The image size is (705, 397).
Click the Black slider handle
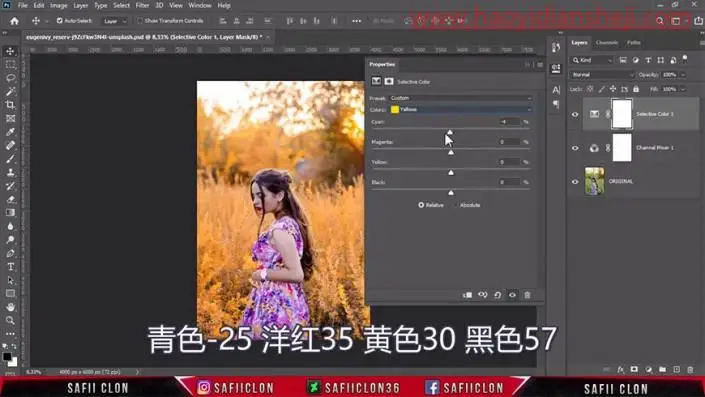[x=451, y=192]
